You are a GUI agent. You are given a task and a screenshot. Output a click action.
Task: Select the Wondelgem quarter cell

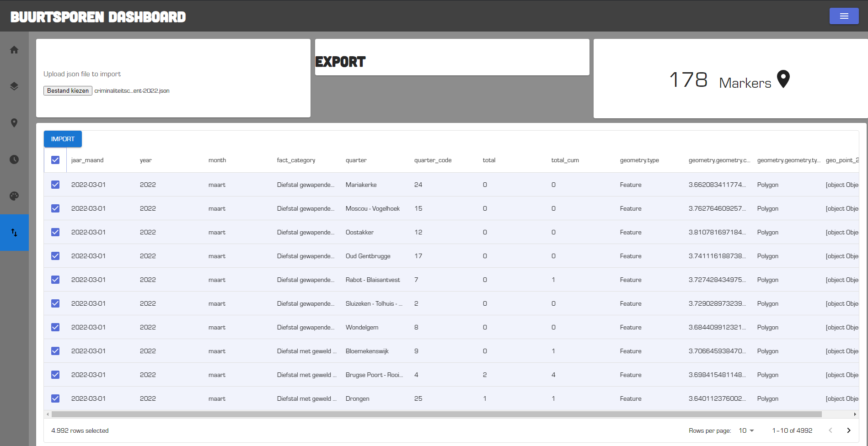[362, 327]
